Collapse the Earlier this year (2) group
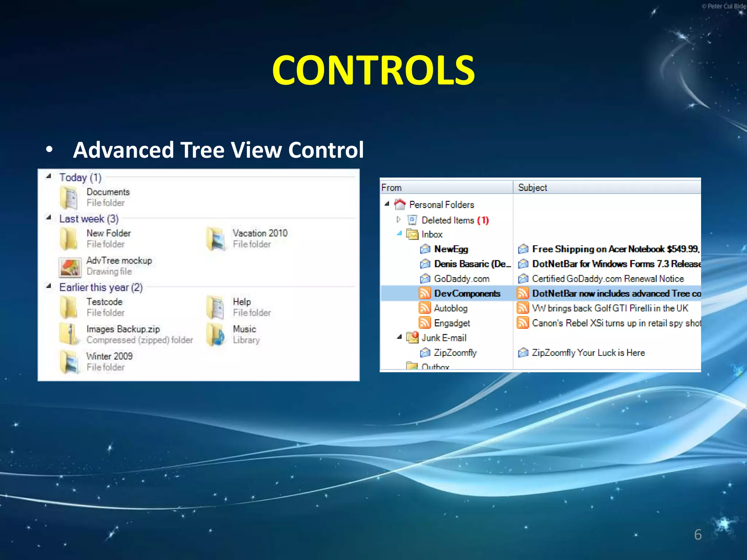The width and height of the screenshot is (747, 560). [x=49, y=286]
